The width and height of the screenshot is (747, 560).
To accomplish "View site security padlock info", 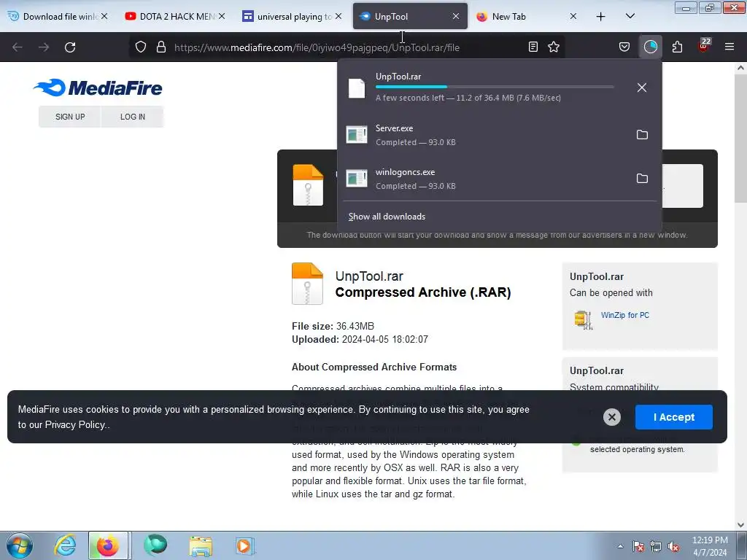I will [x=161, y=47].
